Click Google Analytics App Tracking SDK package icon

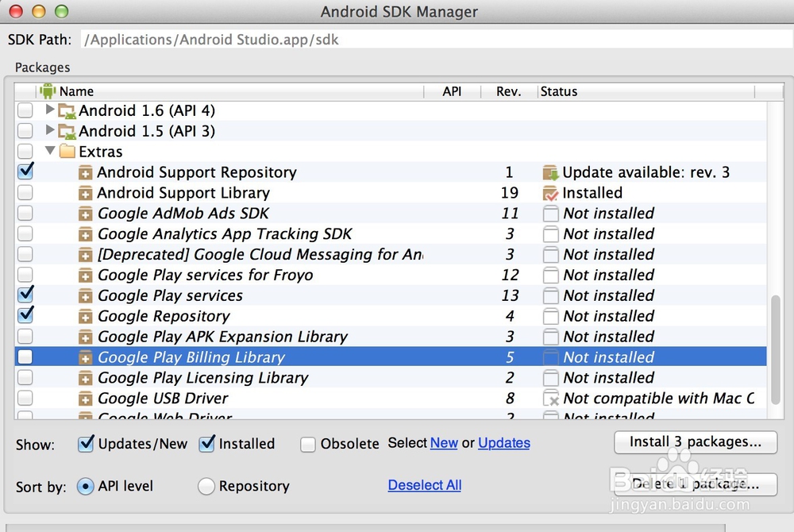85,234
